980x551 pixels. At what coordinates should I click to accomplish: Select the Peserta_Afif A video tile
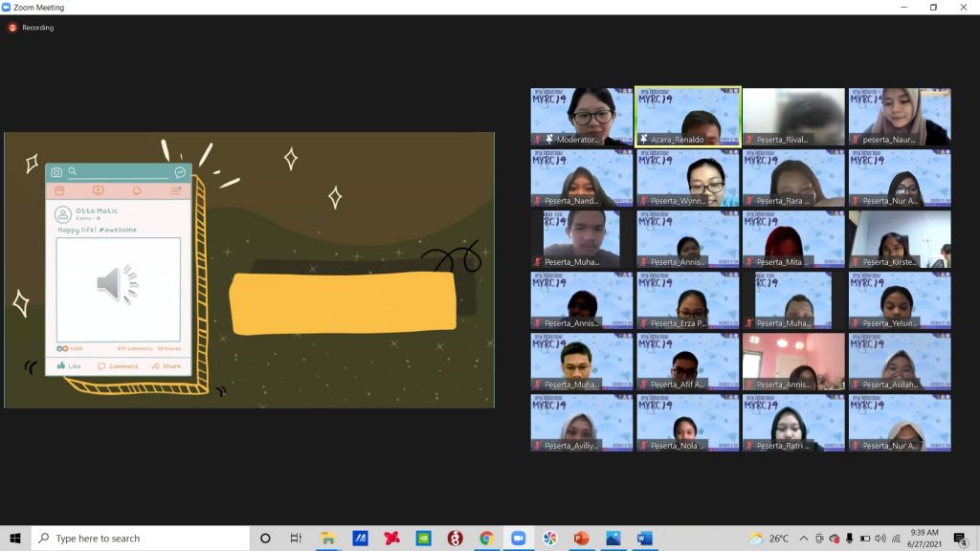(x=687, y=362)
